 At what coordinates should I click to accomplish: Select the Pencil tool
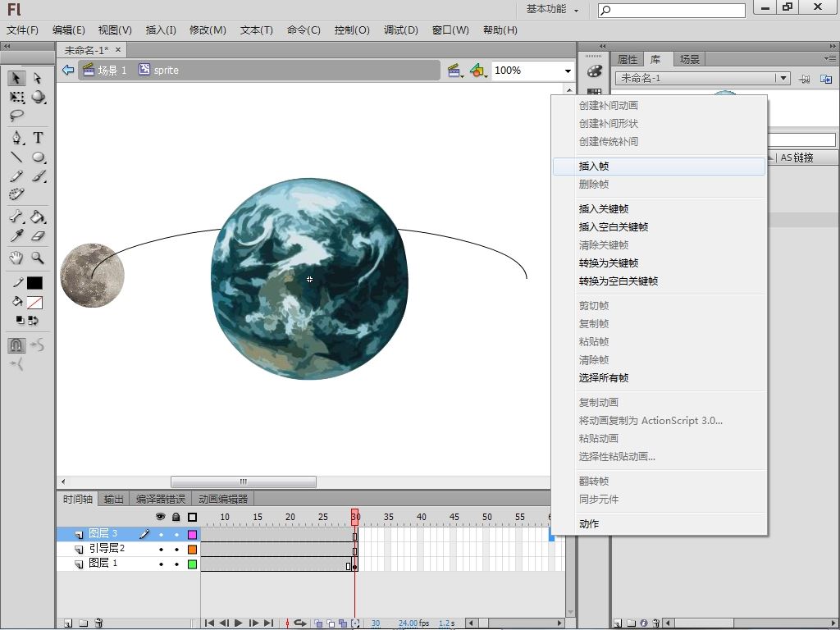(16, 176)
